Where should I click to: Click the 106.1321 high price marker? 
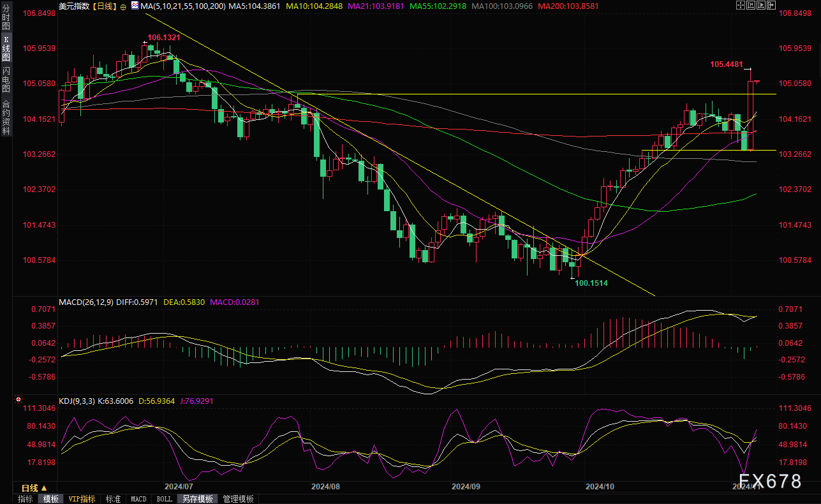164,38
